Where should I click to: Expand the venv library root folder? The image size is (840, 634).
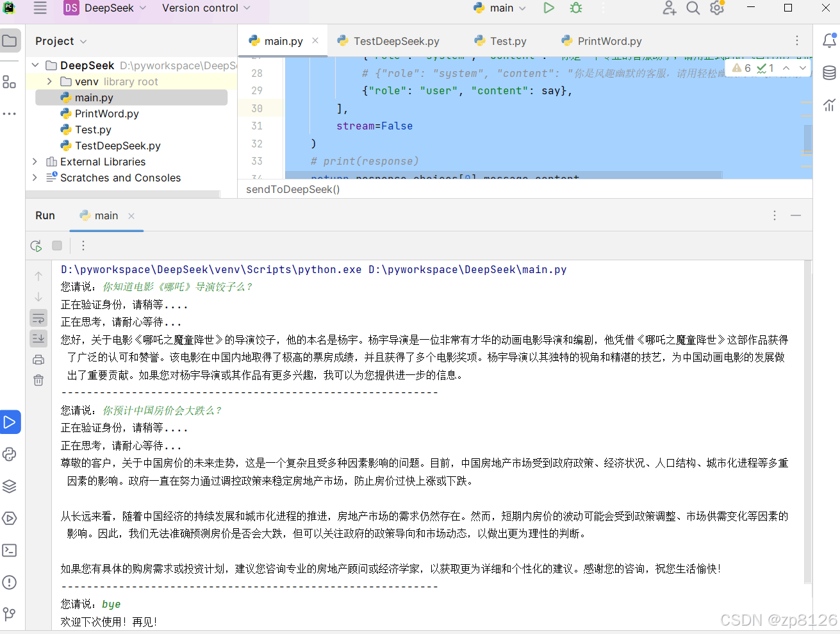tap(50, 81)
